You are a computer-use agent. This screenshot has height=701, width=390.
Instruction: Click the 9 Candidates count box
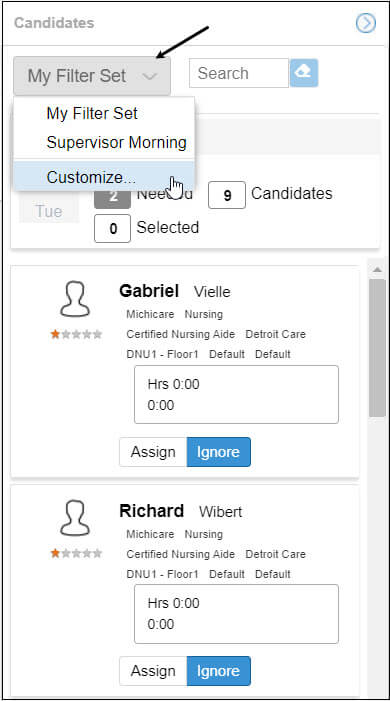pyautogui.click(x=227, y=195)
